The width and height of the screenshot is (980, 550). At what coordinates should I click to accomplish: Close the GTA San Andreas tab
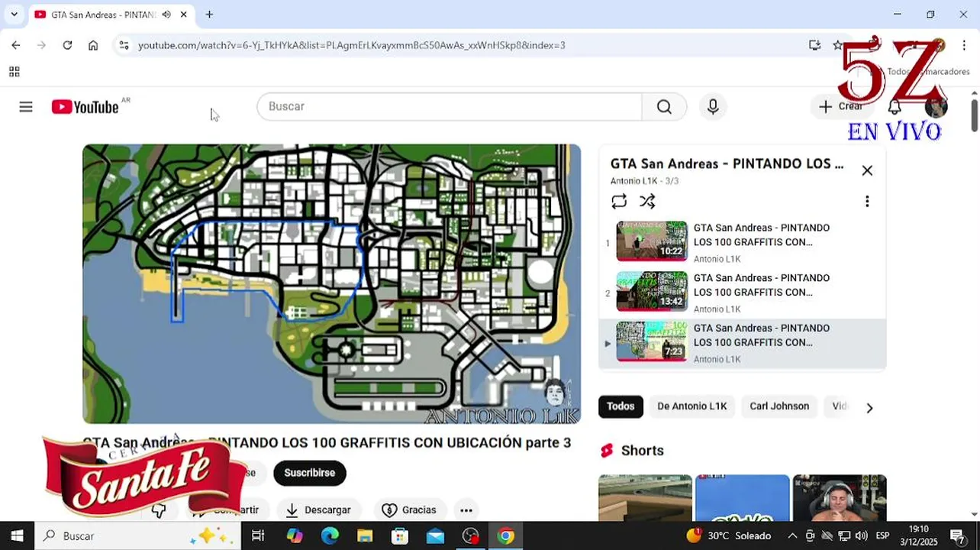[183, 15]
